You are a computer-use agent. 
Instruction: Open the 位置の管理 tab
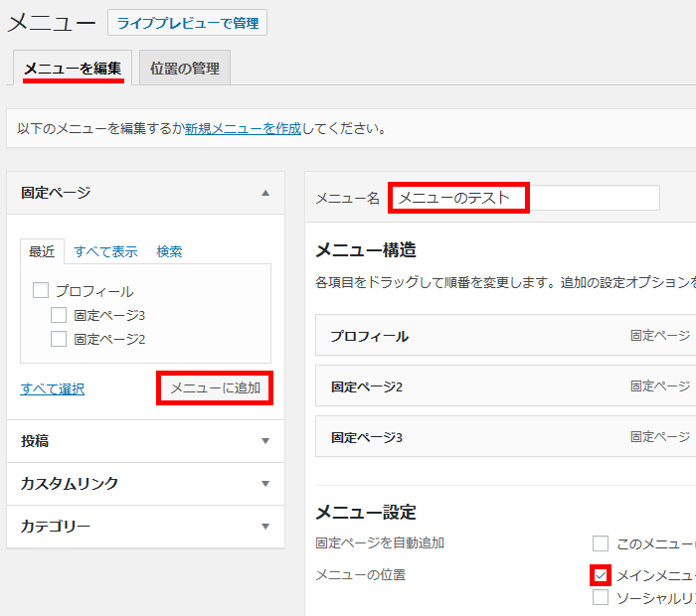185,68
